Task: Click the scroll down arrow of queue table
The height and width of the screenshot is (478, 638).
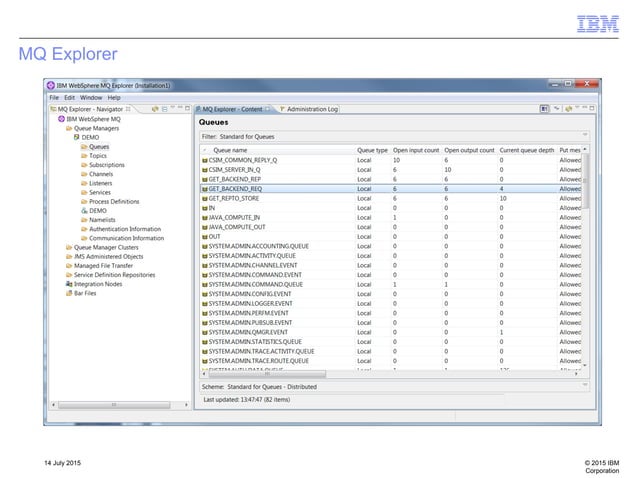Action: [x=585, y=366]
